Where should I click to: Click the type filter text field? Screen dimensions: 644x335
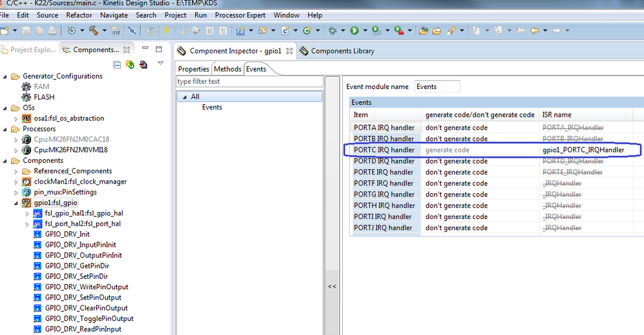pos(249,82)
